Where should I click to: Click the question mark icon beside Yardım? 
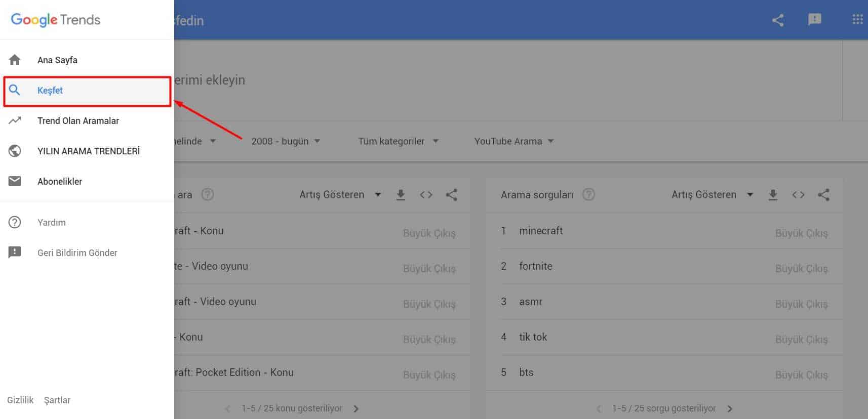[x=15, y=222]
